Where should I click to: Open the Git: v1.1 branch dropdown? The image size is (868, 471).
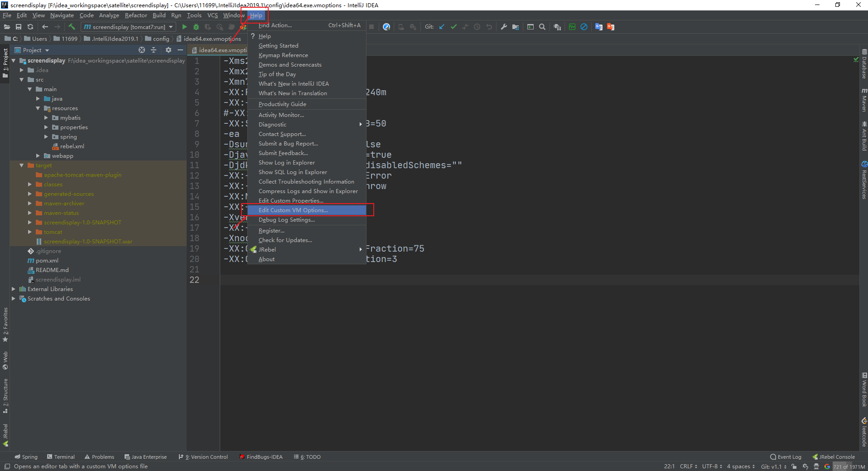pos(773,466)
